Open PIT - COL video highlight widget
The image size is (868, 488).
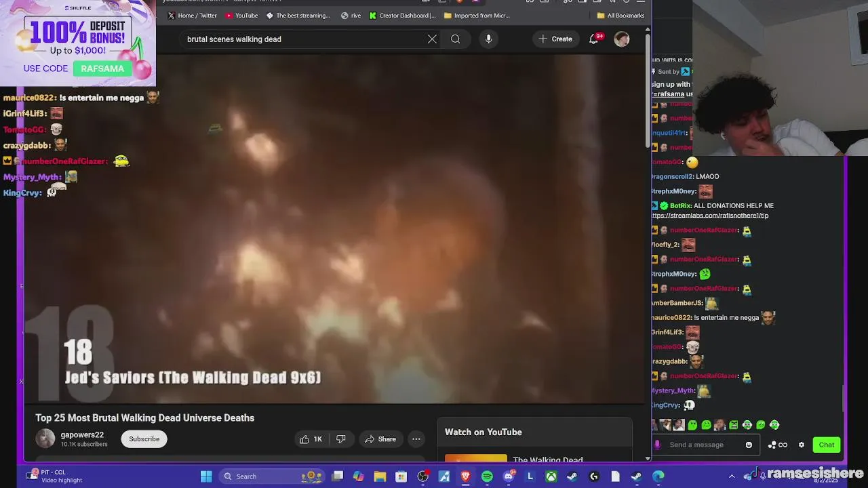(x=56, y=476)
